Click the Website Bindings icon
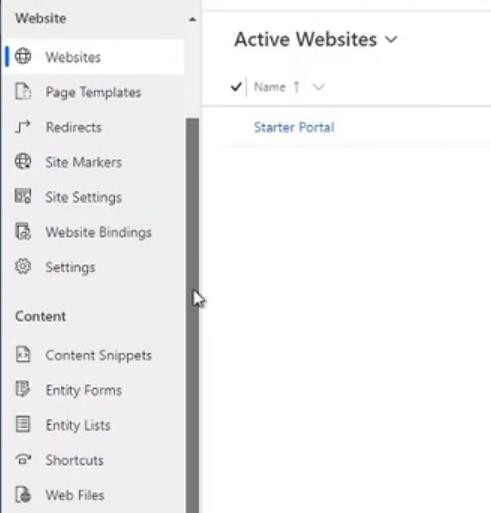The height and width of the screenshot is (513, 491). pyautogui.click(x=23, y=232)
